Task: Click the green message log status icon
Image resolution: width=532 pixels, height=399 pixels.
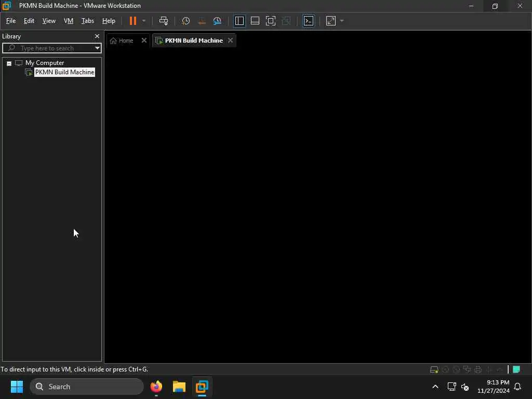Action: tap(516, 369)
